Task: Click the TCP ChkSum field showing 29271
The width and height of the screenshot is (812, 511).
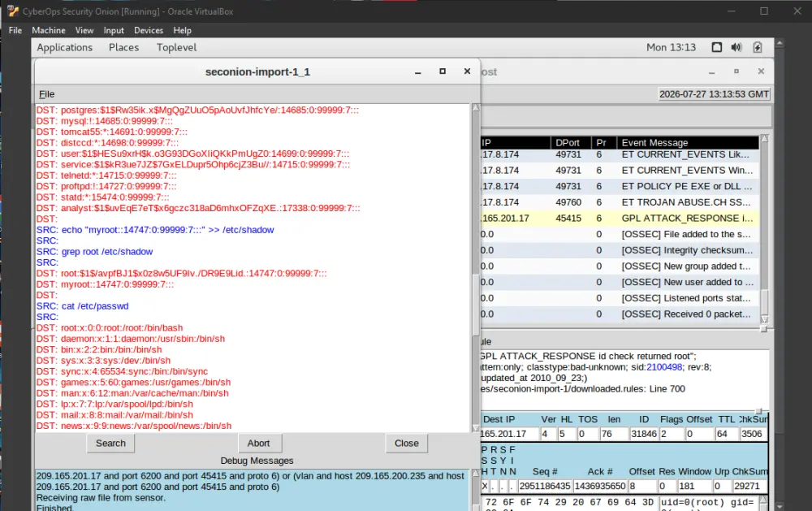Action: tap(749, 486)
